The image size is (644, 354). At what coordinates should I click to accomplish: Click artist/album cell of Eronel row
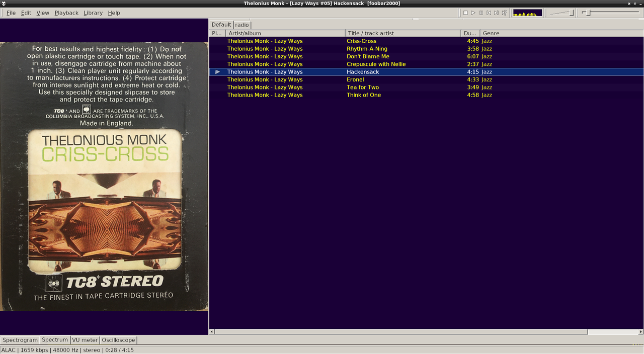coord(265,79)
